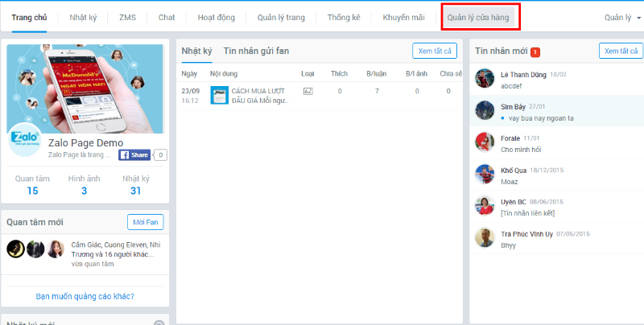The width and height of the screenshot is (644, 325).
Task: View the Hình ảnh count 3
Action: pyautogui.click(x=85, y=191)
